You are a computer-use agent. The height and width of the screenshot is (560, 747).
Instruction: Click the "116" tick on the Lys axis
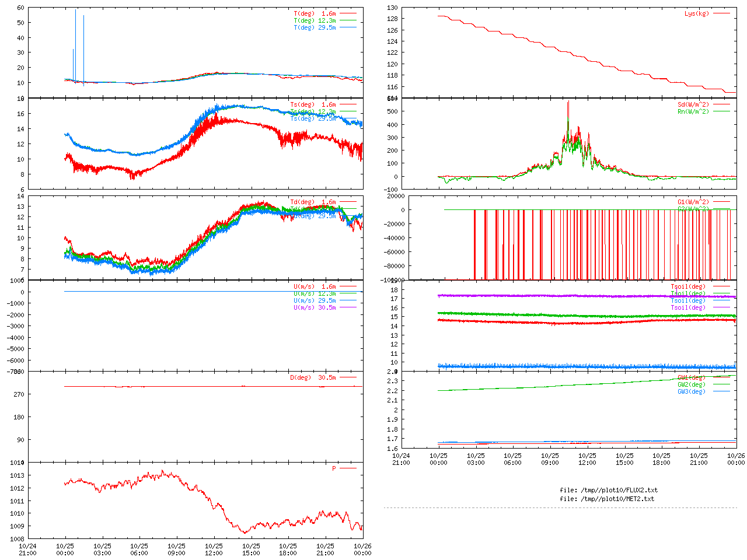pos(392,87)
